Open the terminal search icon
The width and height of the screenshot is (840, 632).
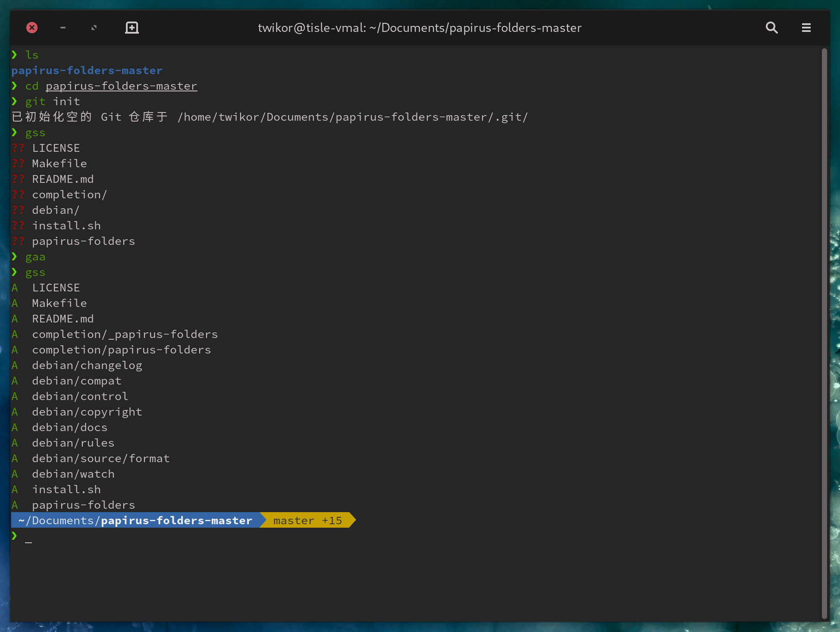click(771, 28)
